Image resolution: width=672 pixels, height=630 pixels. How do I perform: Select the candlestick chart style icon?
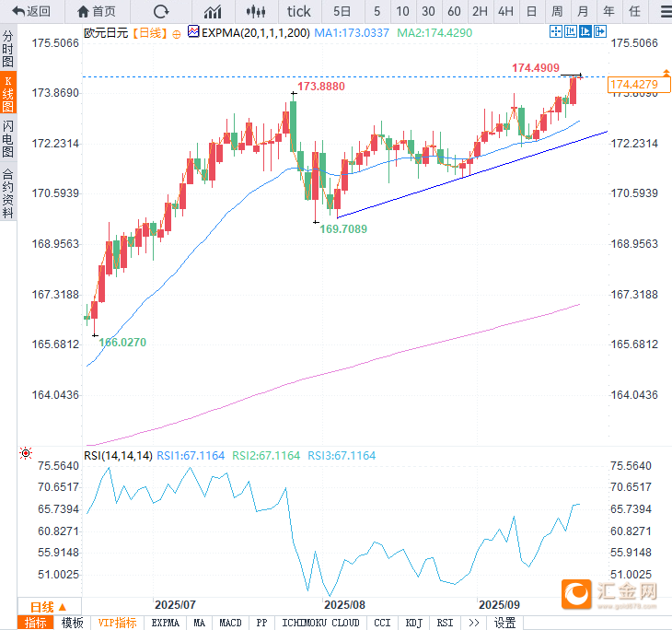point(257,11)
